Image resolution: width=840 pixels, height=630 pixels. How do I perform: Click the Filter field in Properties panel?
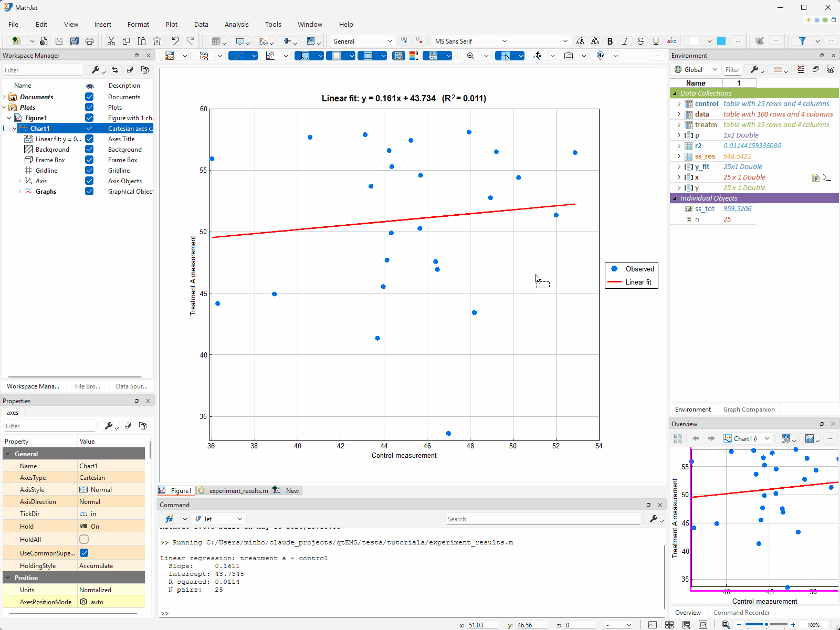click(x=49, y=426)
